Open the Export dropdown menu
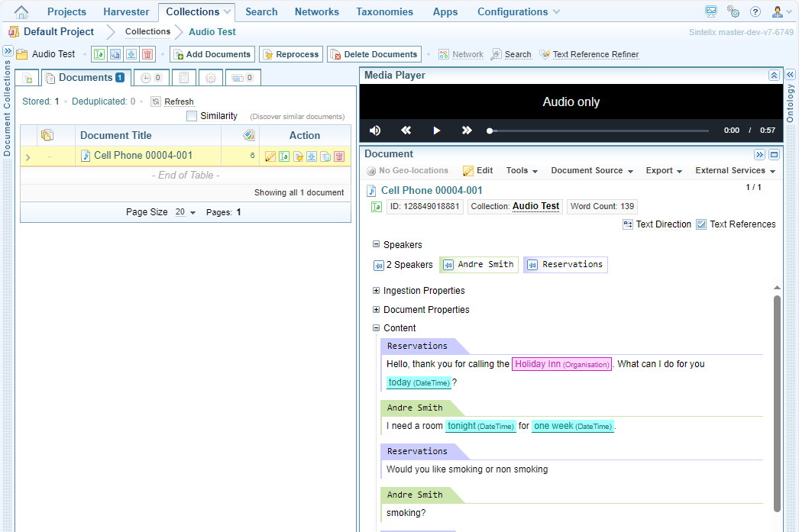This screenshot has width=799, height=532. (x=663, y=171)
